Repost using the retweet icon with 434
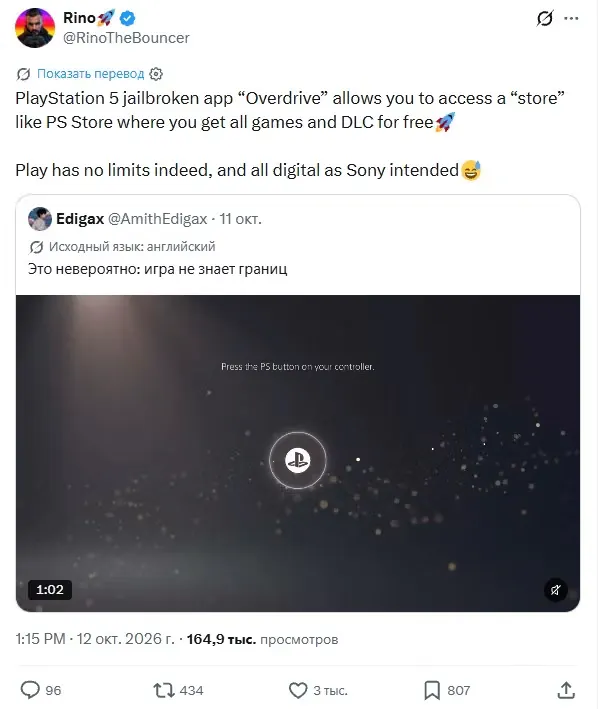This screenshot has height=709, width=601. [x=163, y=690]
